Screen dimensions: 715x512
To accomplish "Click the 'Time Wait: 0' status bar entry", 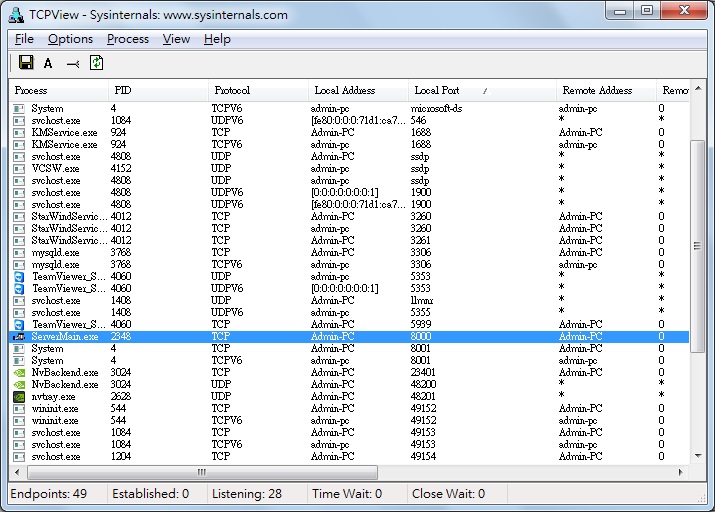I will click(347, 494).
